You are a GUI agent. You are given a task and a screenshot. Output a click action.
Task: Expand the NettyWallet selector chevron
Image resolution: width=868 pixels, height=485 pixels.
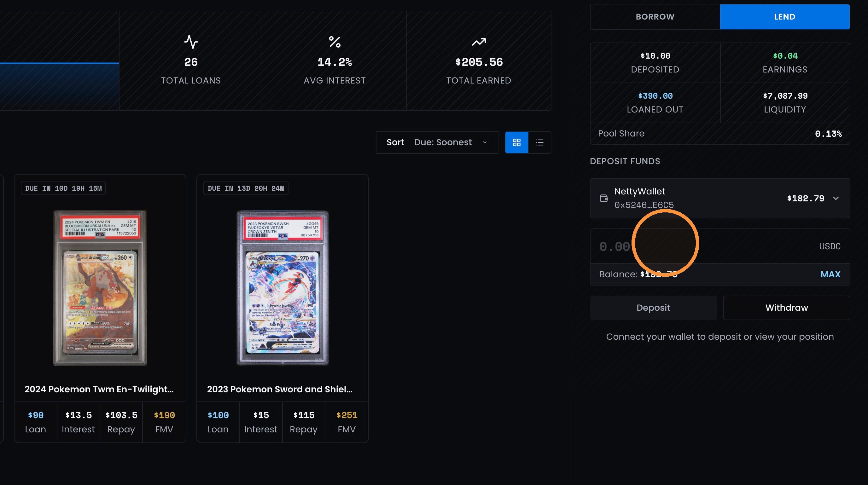pos(836,198)
